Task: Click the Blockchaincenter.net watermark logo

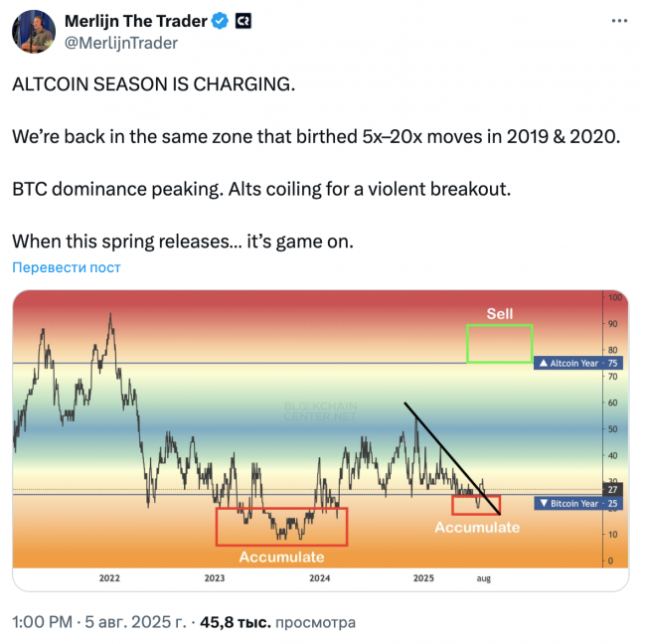Action: click(320, 411)
